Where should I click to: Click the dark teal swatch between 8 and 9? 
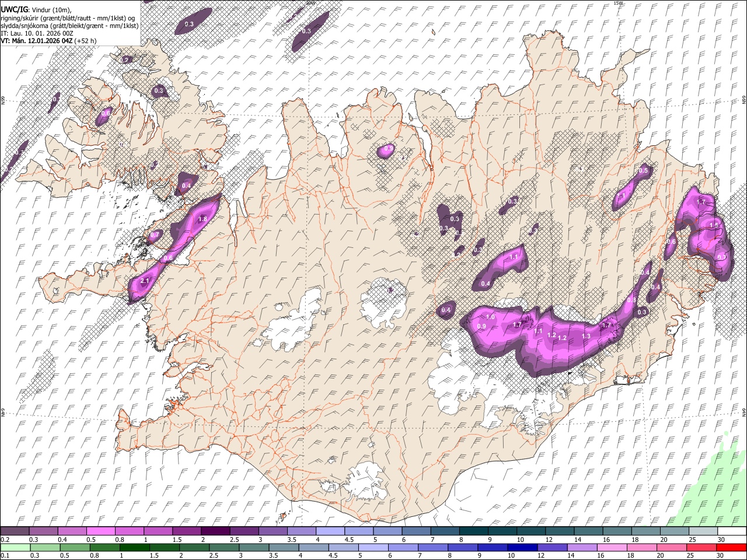[474, 531]
